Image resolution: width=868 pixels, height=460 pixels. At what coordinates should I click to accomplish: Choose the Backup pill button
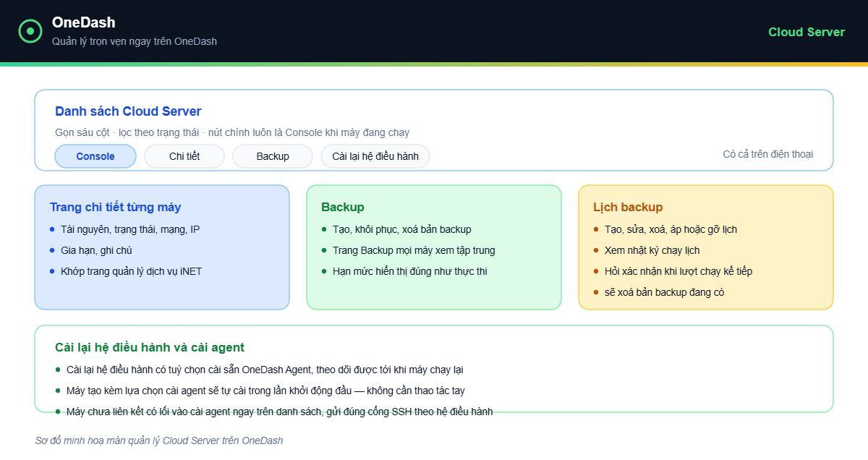coord(273,156)
